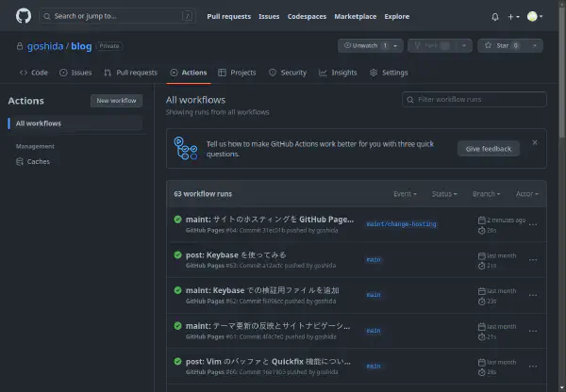Go to Codespaces
Viewport: 566px width, 392px height.
pos(307,17)
